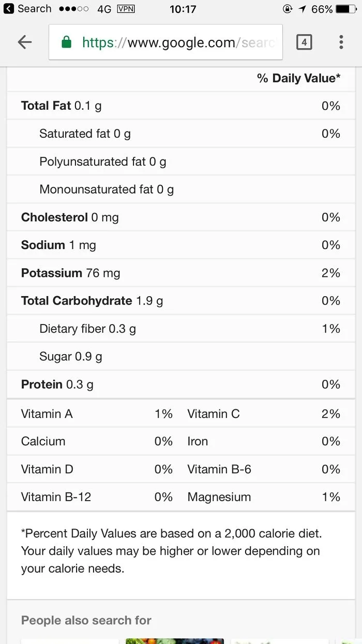
Task: Select the Protein 0.3 g row
Action: click(180, 385)
